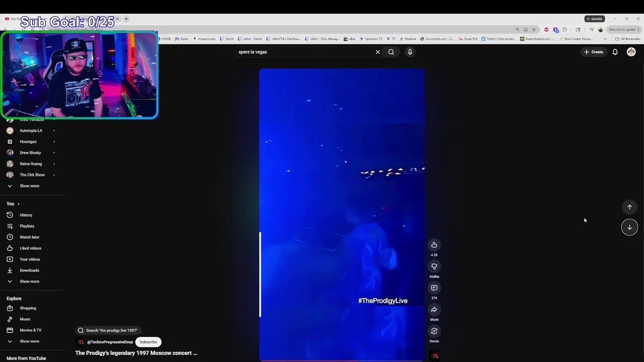Open the Pandora bookmark
Screen dimensions: 644x362
[408, 39]
